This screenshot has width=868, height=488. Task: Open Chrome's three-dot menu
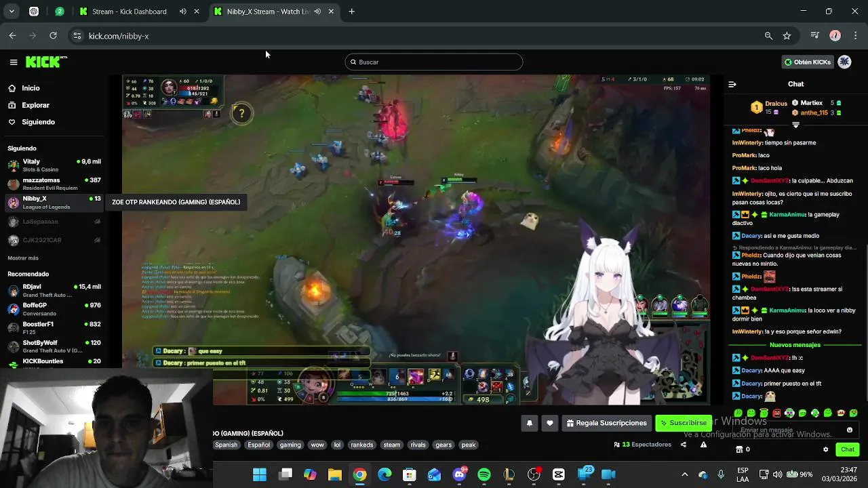coord(854,35)
